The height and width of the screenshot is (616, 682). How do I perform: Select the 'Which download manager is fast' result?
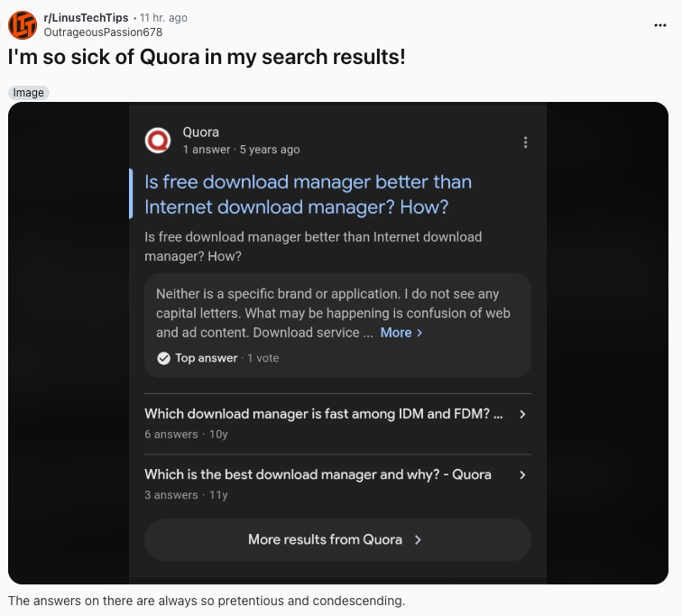pyautogui.click(x=324, y=415)
